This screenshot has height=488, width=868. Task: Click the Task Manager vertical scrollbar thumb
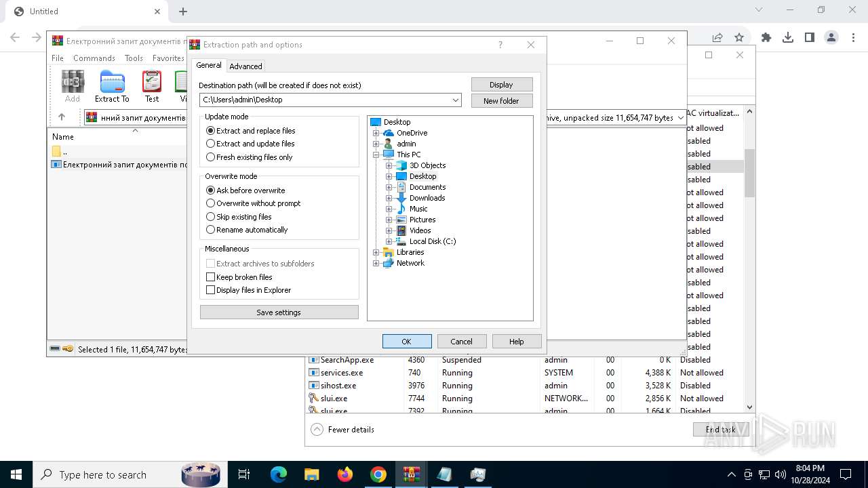tap(749, 173)
